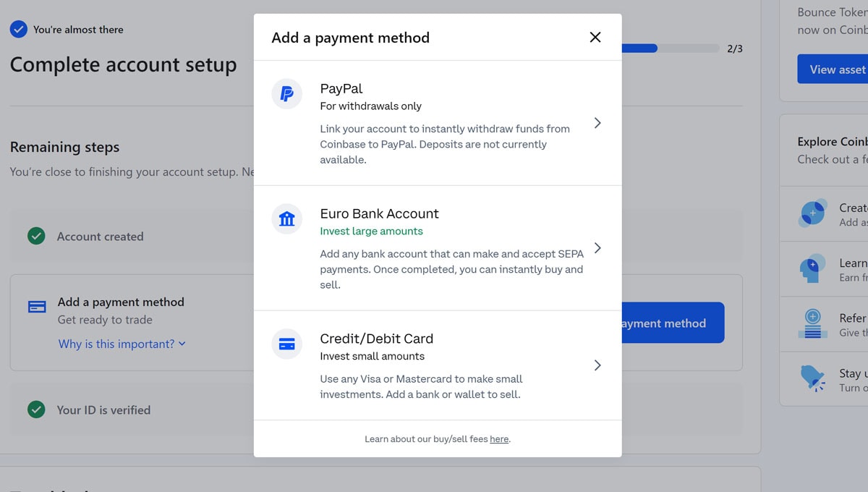Click the 2/3 progress counter
The image size is (868, 492).
point(735,48)
